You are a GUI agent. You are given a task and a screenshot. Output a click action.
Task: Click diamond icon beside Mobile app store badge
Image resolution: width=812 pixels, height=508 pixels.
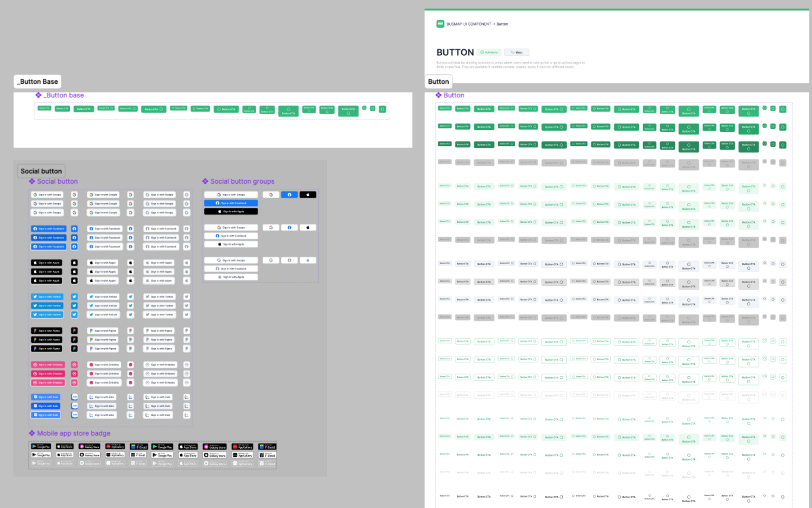[x=32, y=433]
